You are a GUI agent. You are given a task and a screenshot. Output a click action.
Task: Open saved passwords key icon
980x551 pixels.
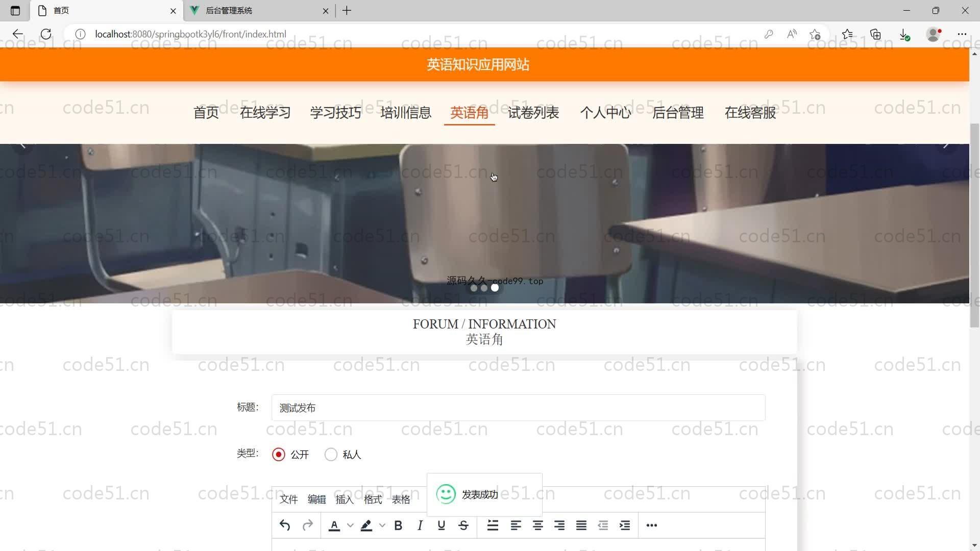click(769, 34)
